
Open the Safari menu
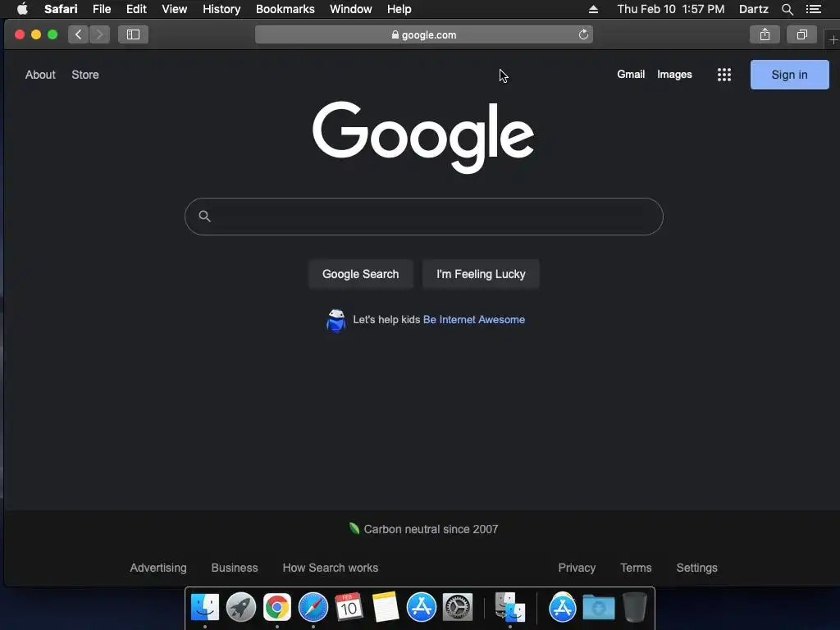coord(61,9)
